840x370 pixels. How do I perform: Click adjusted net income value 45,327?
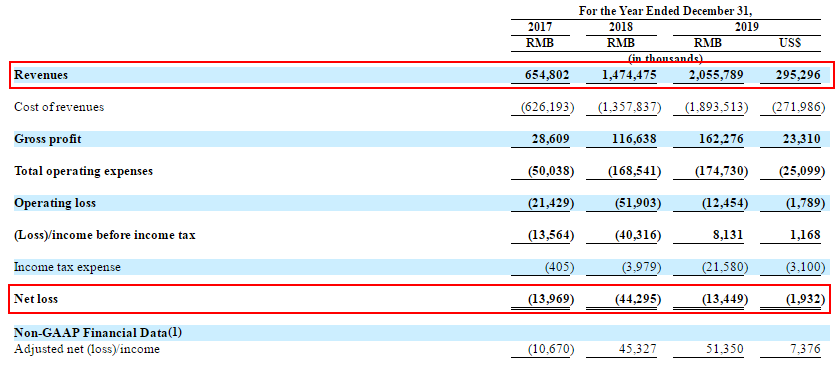coord(638,350)
